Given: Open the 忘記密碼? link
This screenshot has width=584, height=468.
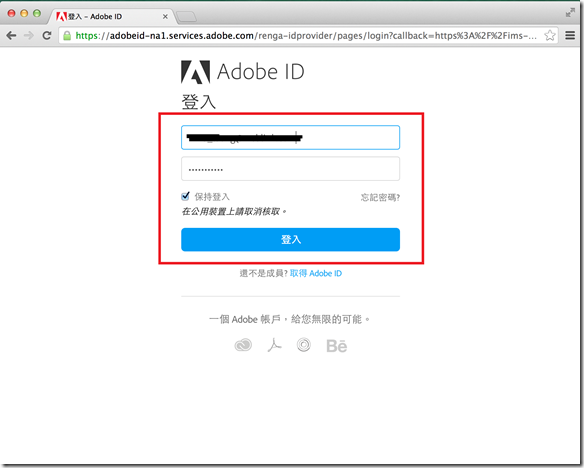Looking at the screenshot, I should (380, 197).
